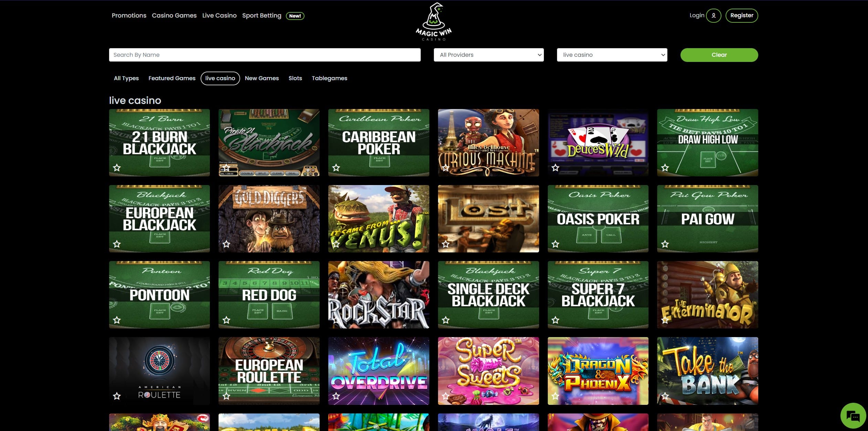Click the Magic Win Casino logo
The image size is (868, 431).
pyautogui.click(x=433, y=22)
